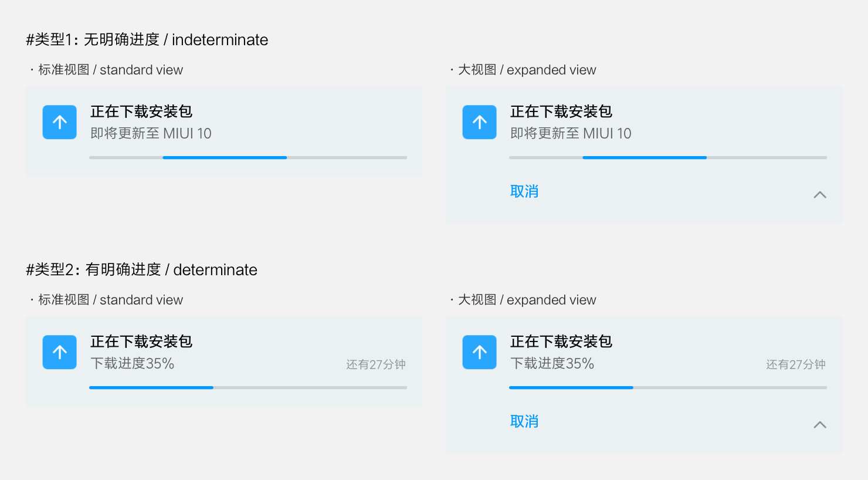Click 还有27分钟 in the determinate expanded view card
Image resolution: width=868 pixels, height=480 pixels.
(796, 364)
